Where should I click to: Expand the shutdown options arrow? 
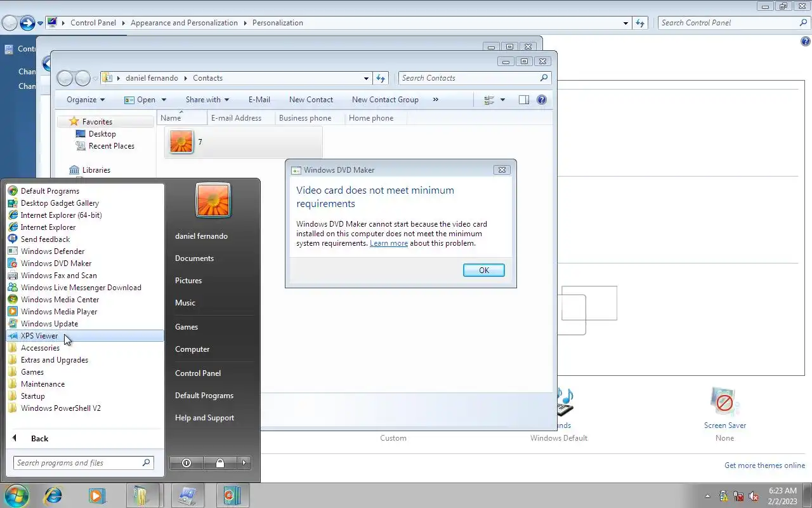tap(244, 463)
